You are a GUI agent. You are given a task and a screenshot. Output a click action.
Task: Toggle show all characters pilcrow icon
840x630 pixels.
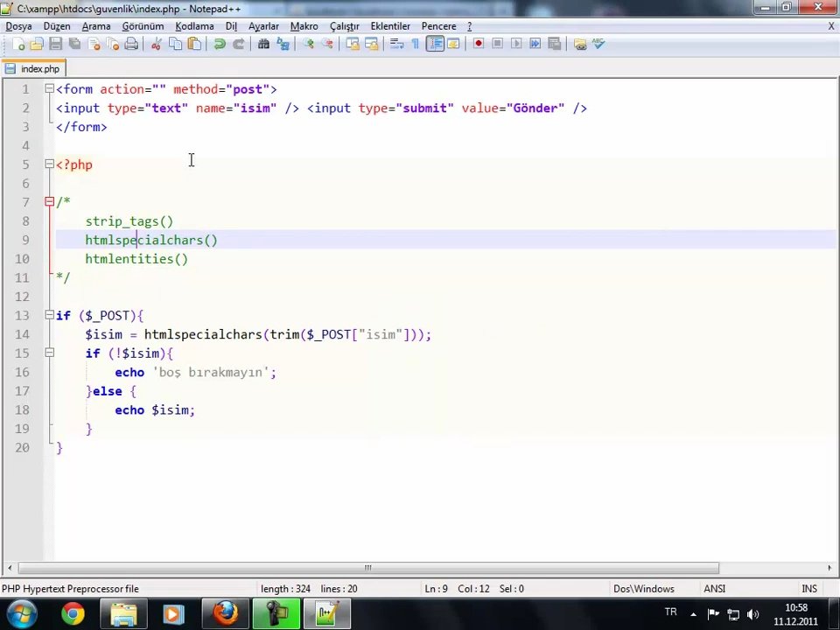tap(415, 44)
